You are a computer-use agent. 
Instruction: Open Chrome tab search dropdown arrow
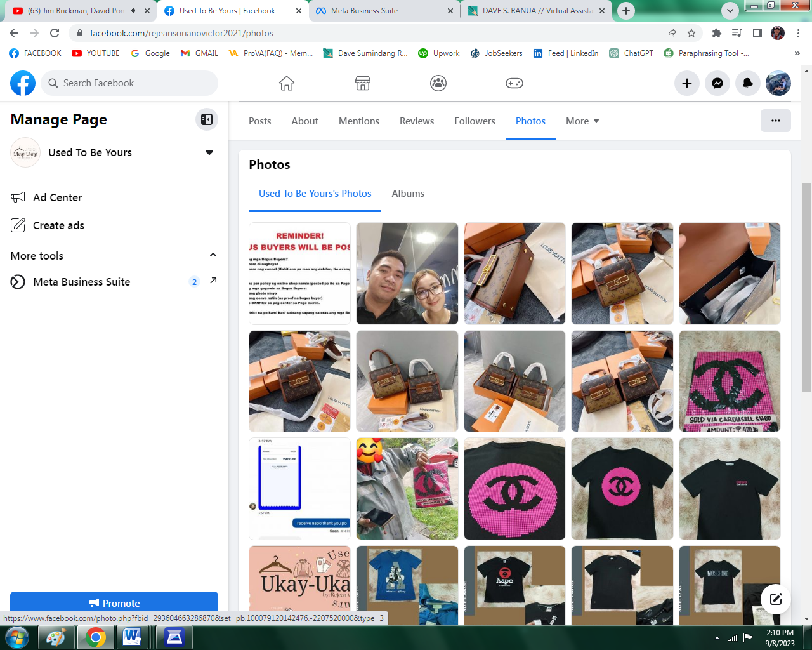click(730, 11)
